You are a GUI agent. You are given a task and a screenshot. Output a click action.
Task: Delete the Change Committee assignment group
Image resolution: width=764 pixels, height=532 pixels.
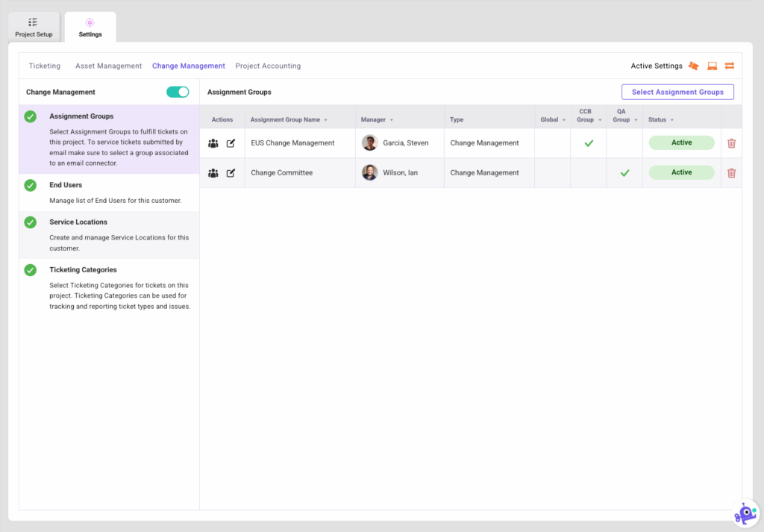point(731,173)
